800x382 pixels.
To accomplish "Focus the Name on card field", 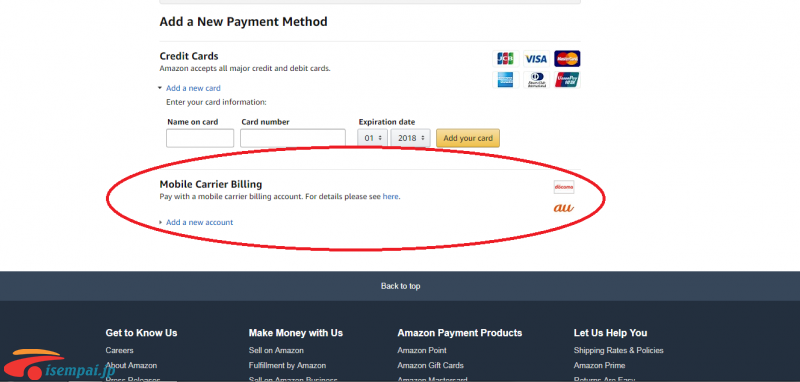I will (200, 138).
